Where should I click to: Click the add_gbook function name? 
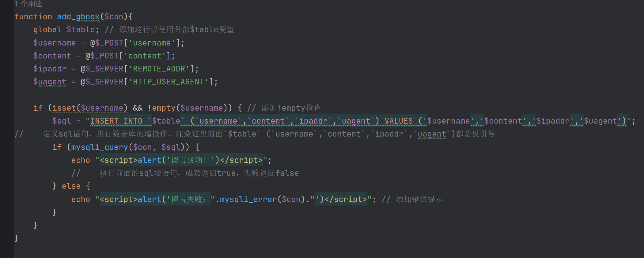78,17
